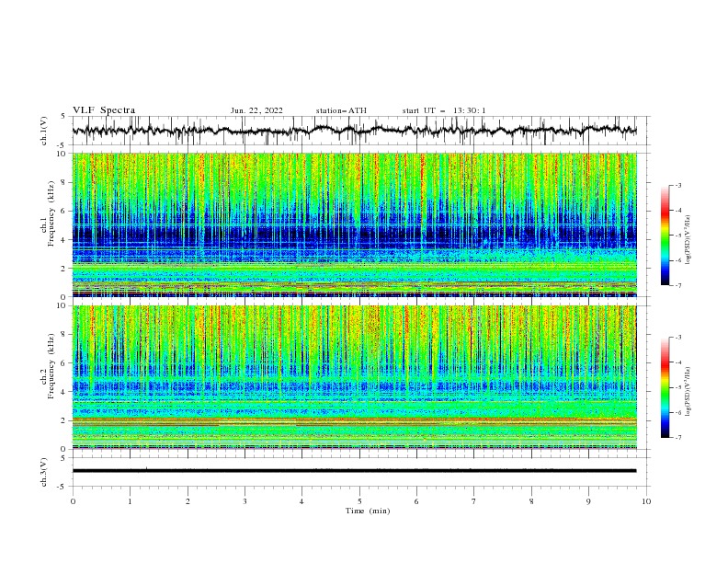Click the "-7" label on ch.1 color bar
The height and width of the screenshot is (563, 728).
pos(678,285)
